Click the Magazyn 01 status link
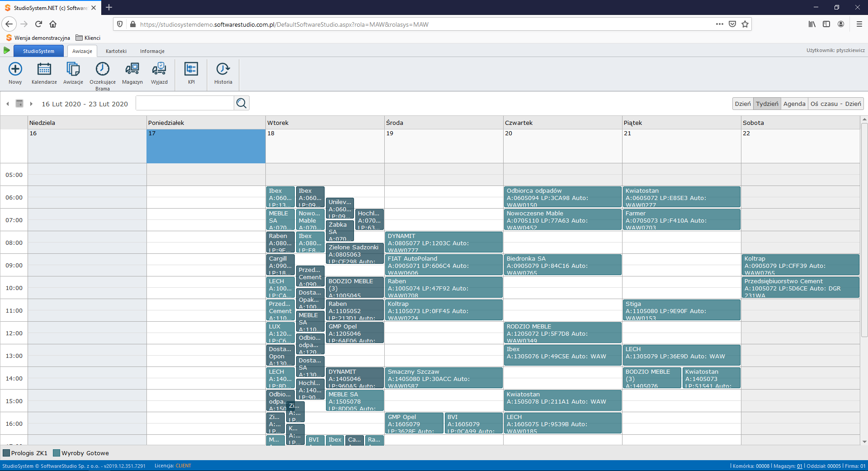Image resolution: width=868 pixels, height=471 pixels. click(799, 466)
